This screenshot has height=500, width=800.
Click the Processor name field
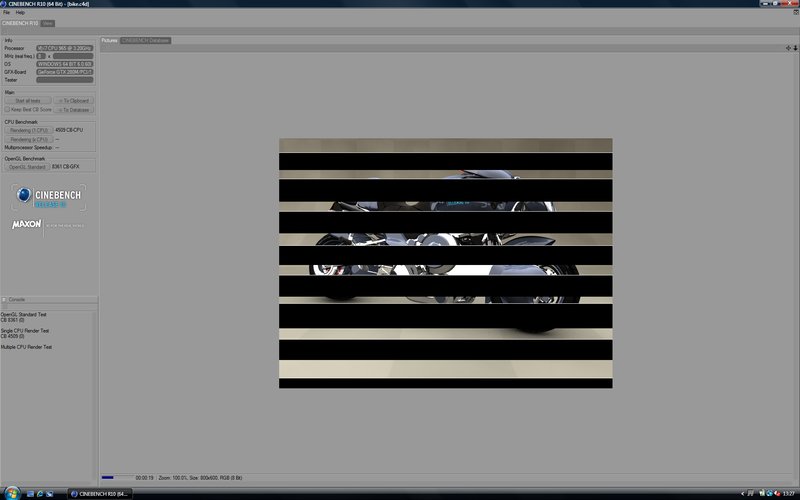point(65,48)
